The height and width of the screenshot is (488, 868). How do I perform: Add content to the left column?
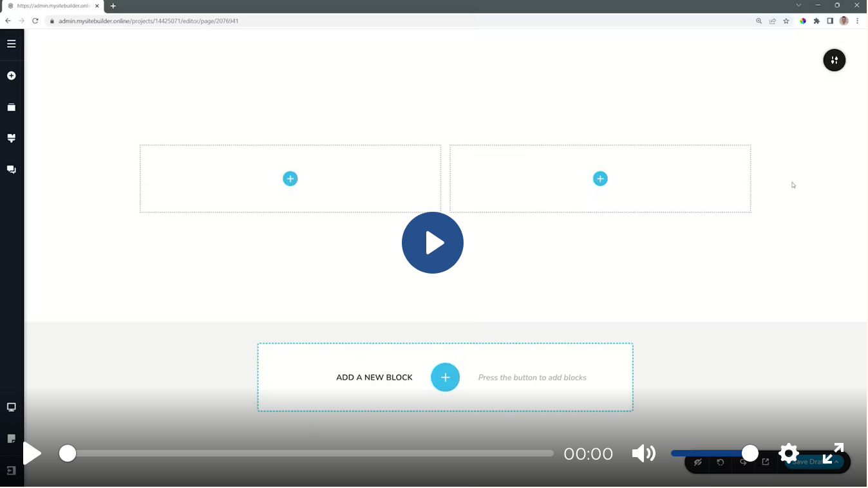coord(290,179)
